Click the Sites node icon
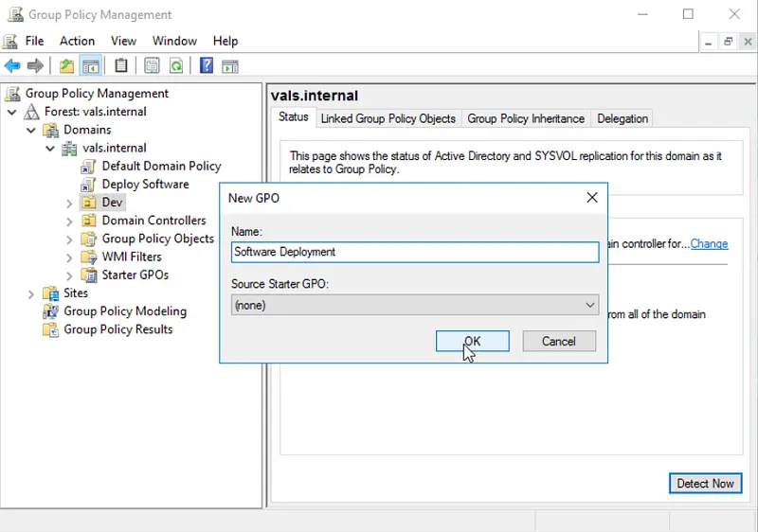 coord(51,293)
